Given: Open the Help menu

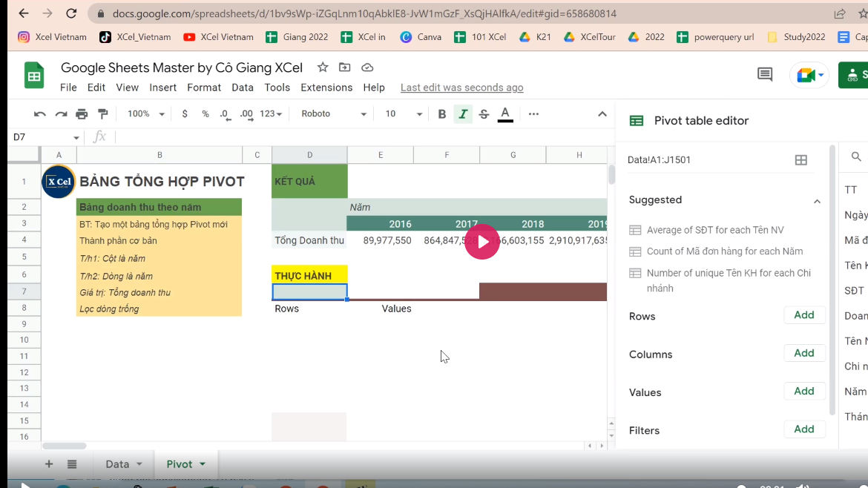Looking at the screenshot, I should point(374,88).
